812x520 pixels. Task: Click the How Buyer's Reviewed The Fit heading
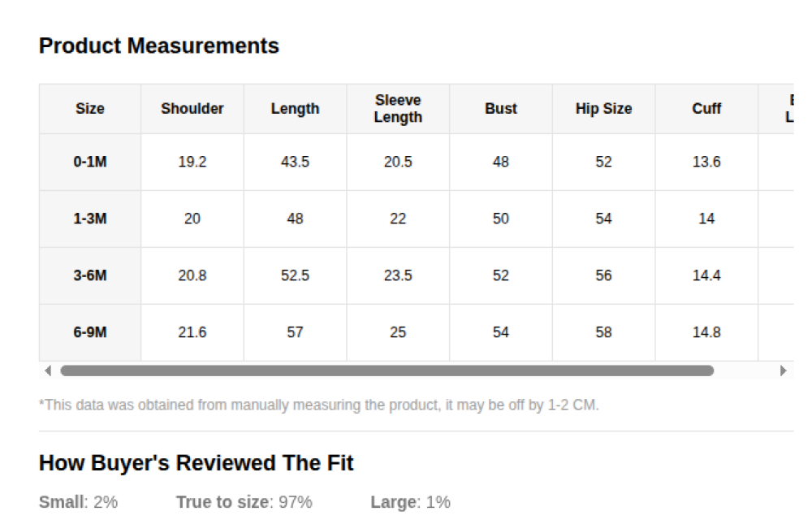197,463
